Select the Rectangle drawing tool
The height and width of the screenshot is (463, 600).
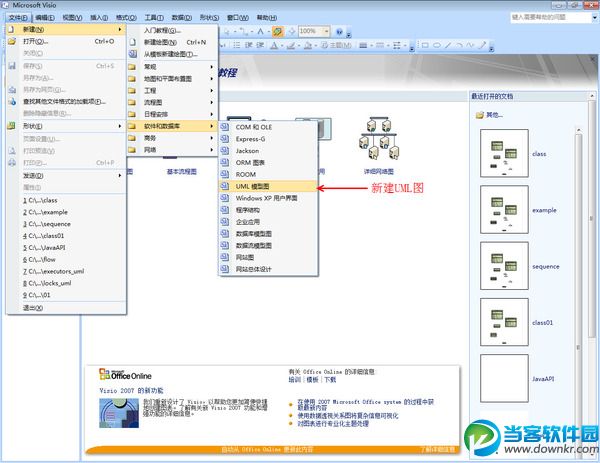coord(425,45)
